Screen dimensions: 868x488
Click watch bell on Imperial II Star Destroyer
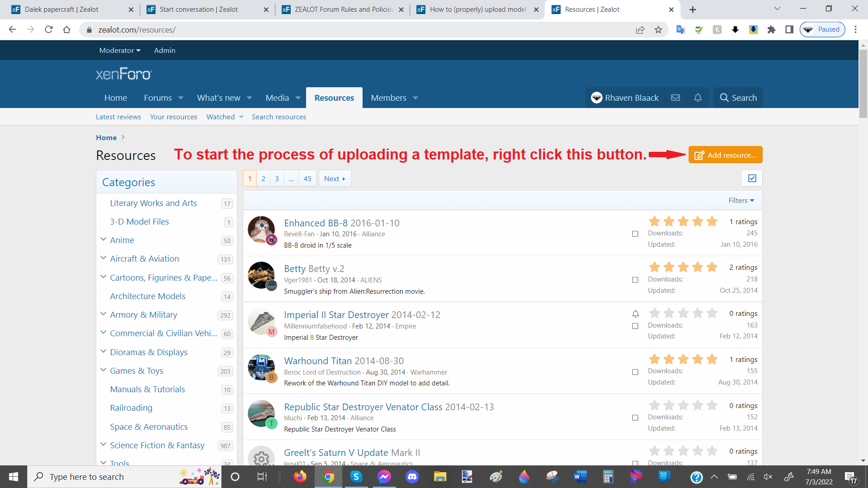pyautogui.click(x=635, y=314)
